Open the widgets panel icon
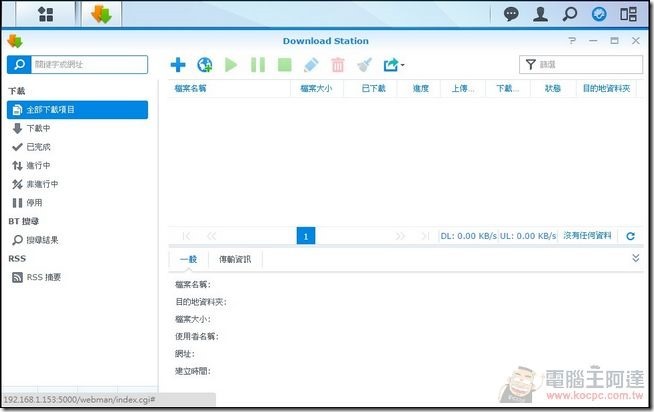Viewport: 654px width, 412px height. 628,14
